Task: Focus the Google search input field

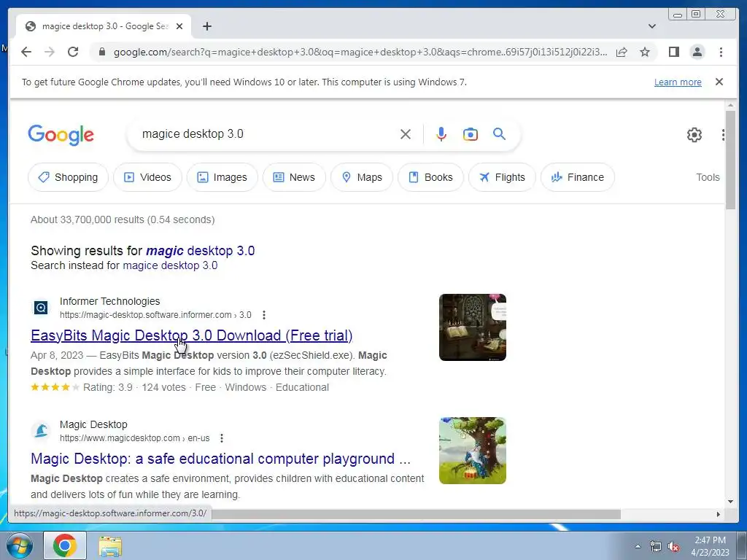Action: pos(267,134)
